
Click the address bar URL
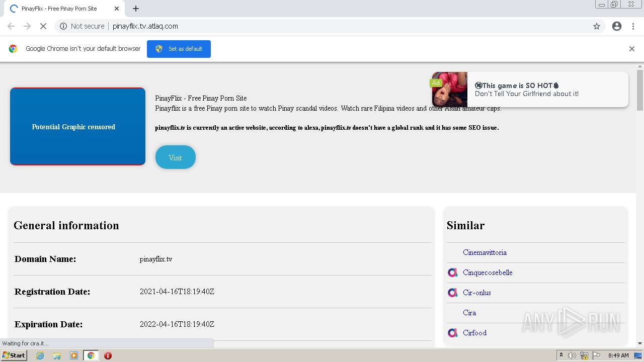pyautogui.click(x=145, y=26)
